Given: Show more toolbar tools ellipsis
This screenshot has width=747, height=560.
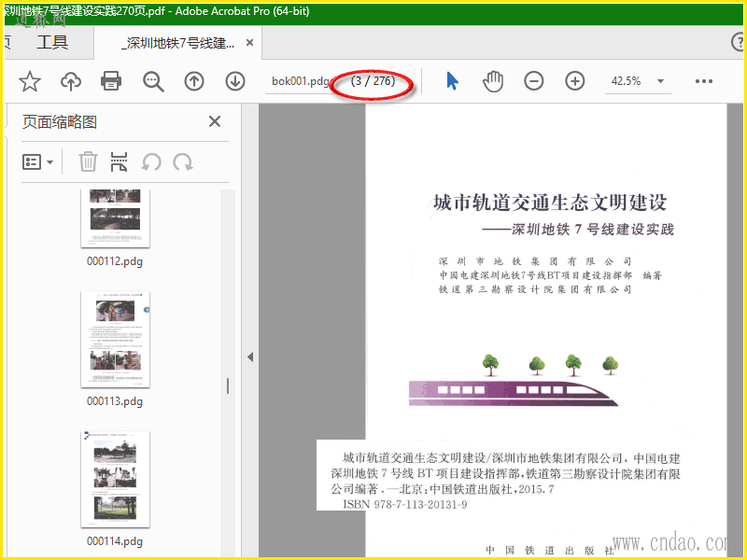Looking at the screenshot, I should tap(704, 81).
